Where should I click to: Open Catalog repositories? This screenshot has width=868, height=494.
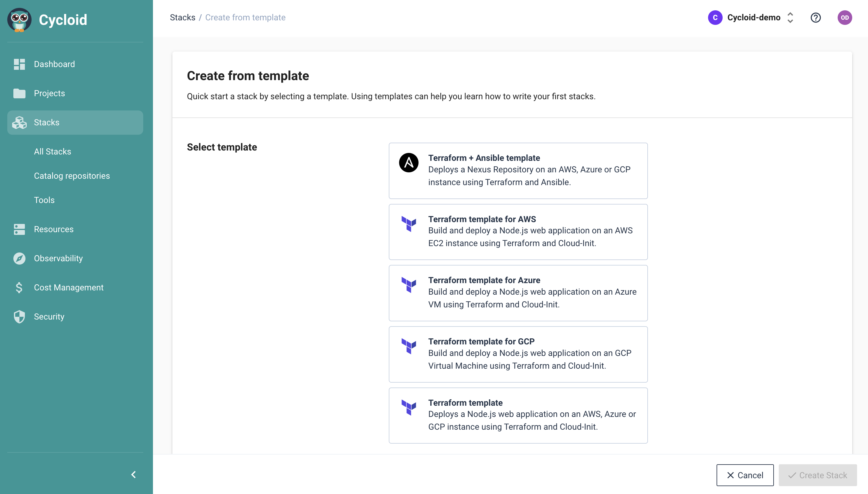pos(72,176)
